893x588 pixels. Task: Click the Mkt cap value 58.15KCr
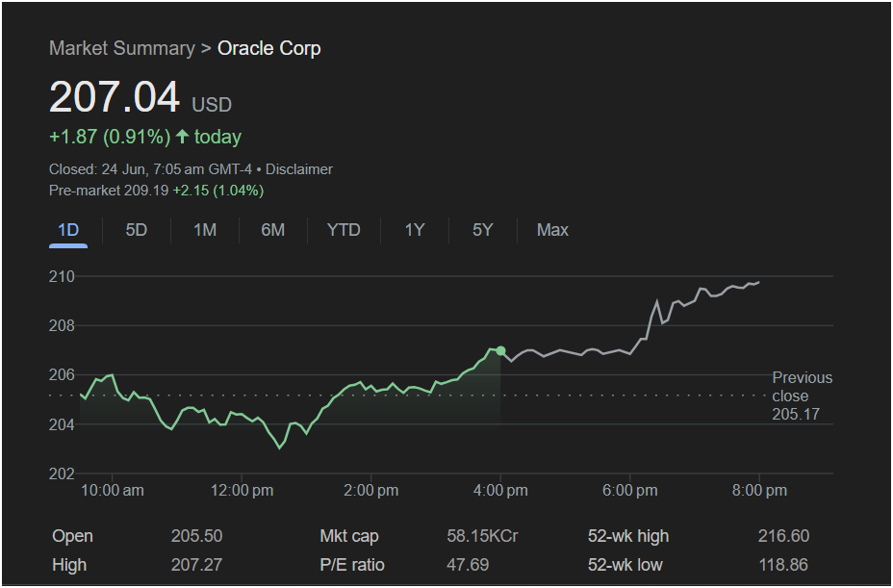click(x=482, y=536)
